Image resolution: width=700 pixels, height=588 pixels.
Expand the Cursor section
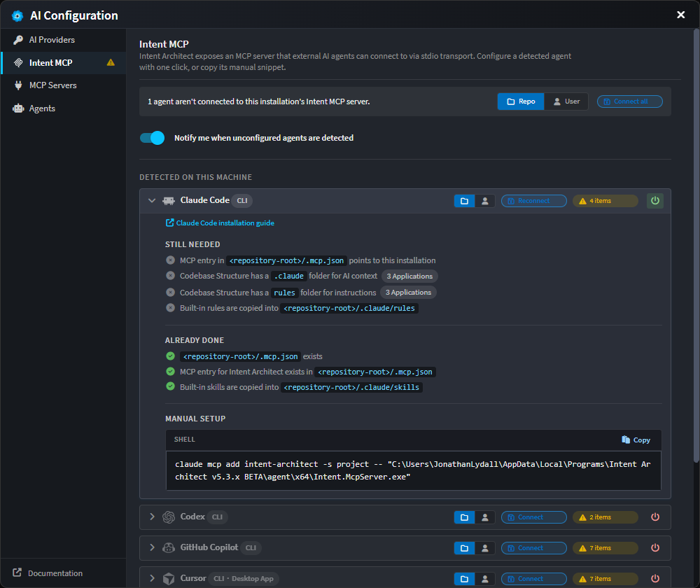[152, 579]
